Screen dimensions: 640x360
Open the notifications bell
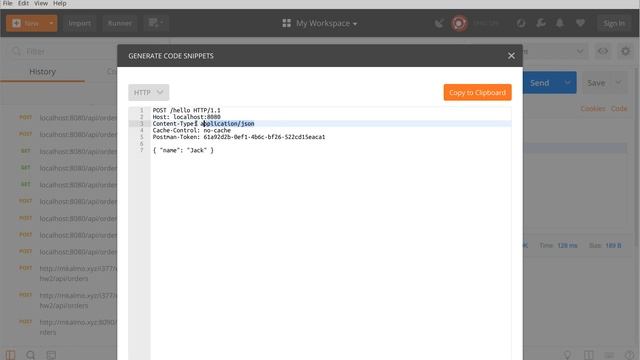560,23
